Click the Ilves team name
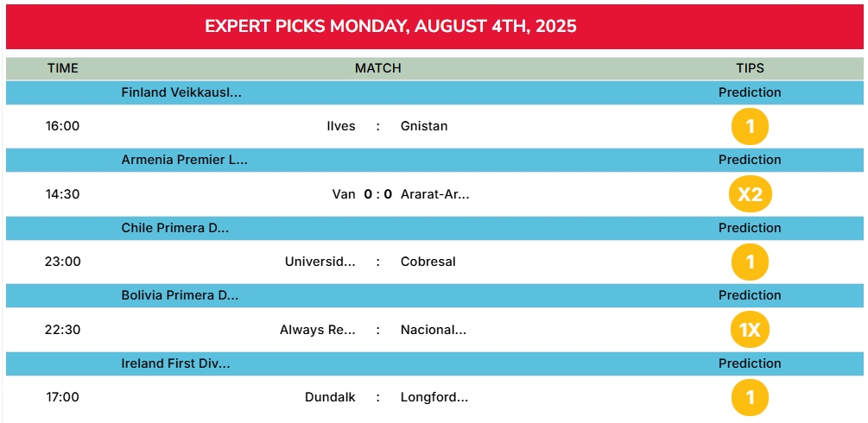868x423 pixels. (341, 126)
